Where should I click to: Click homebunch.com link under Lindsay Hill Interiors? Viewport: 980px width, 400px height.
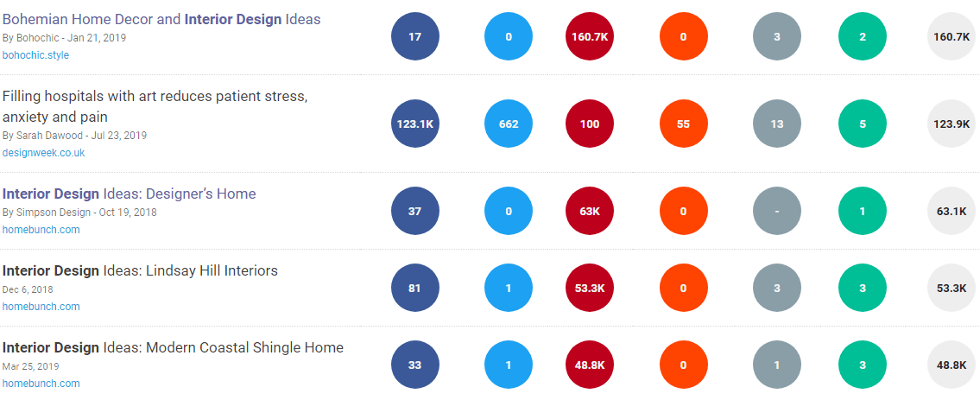click(41, 307)
